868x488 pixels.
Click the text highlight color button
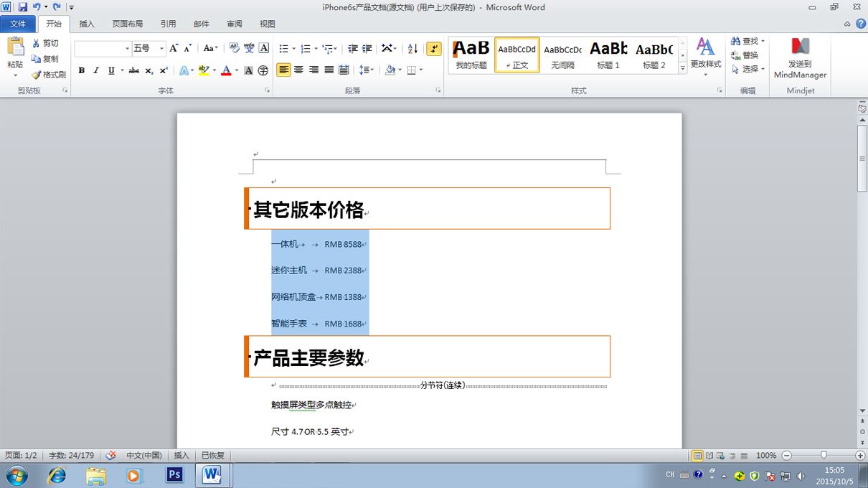(204, 70)
